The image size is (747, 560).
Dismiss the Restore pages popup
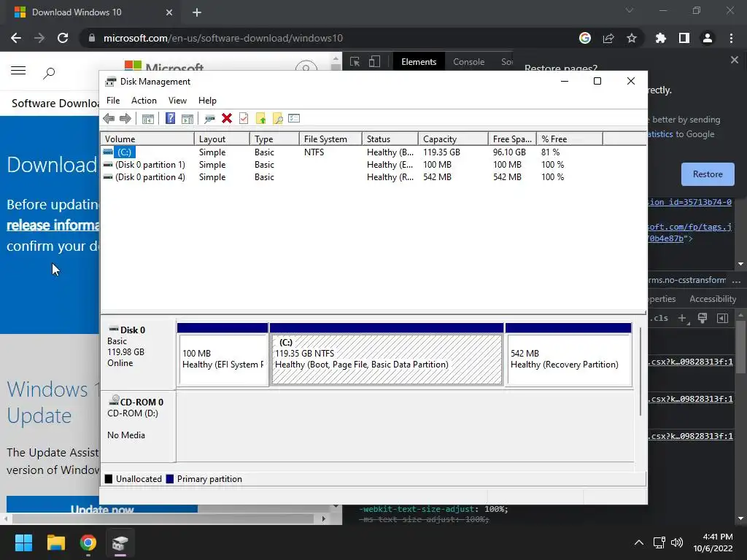point(735,60)
